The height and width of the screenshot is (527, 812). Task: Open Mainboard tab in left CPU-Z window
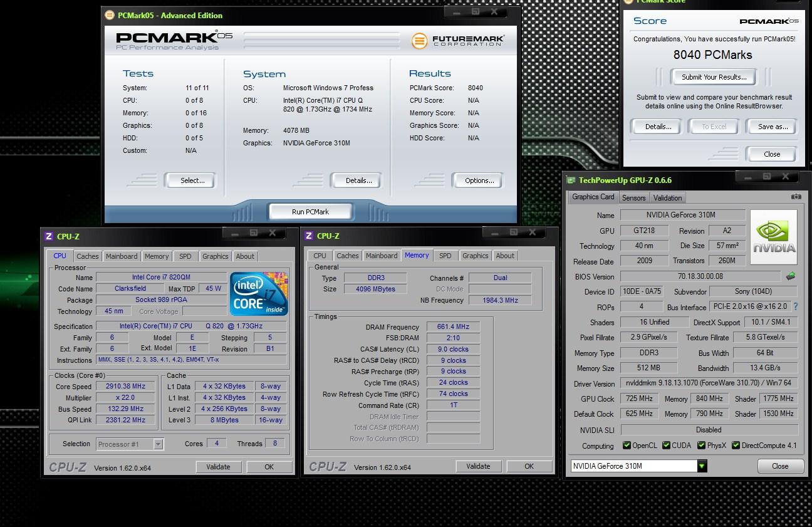(x=122, y=256)
